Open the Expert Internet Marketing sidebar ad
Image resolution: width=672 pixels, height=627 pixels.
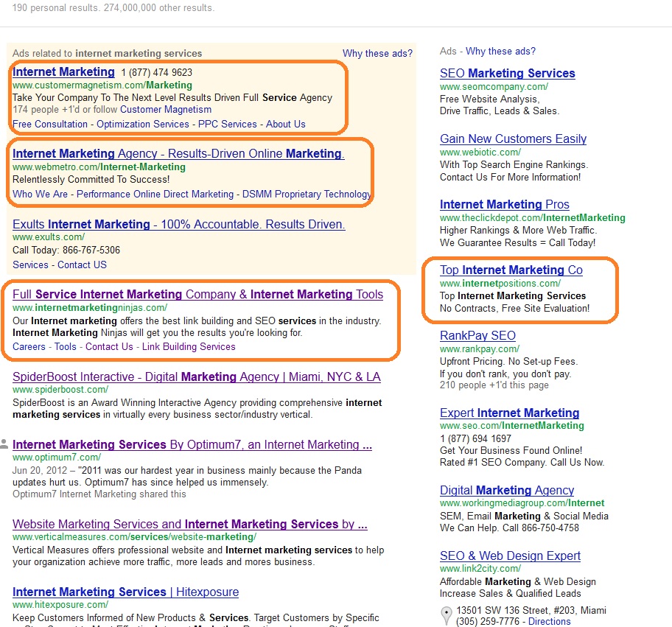click(x=510, y=413)
